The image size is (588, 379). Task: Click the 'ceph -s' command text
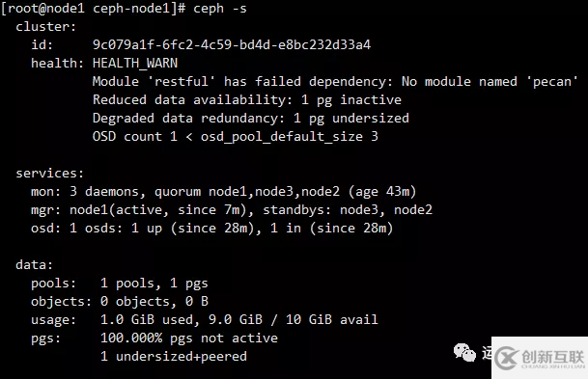[x=220, y=9]
